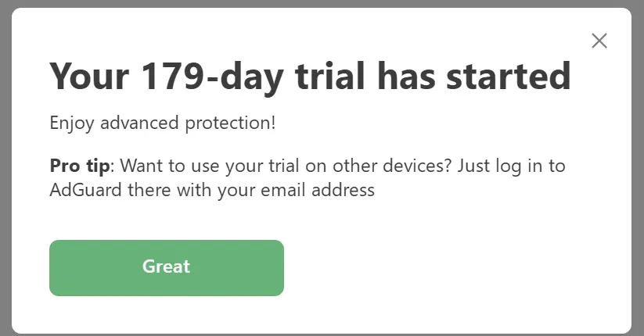Click the "email address" phrase in the tip
This screenshot has height=336, width=644.
tap(318, 190)
